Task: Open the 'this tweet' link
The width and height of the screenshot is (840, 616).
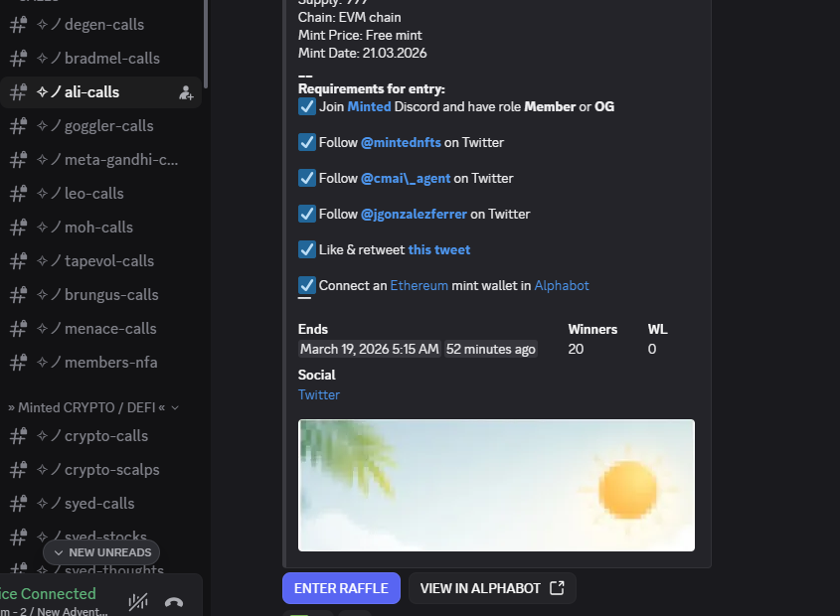Action: (439, 249)
